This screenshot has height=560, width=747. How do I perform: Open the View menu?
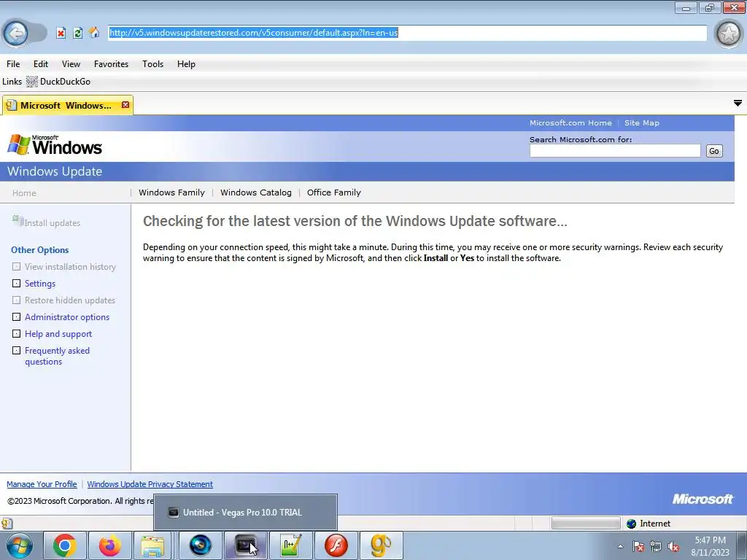71,64
